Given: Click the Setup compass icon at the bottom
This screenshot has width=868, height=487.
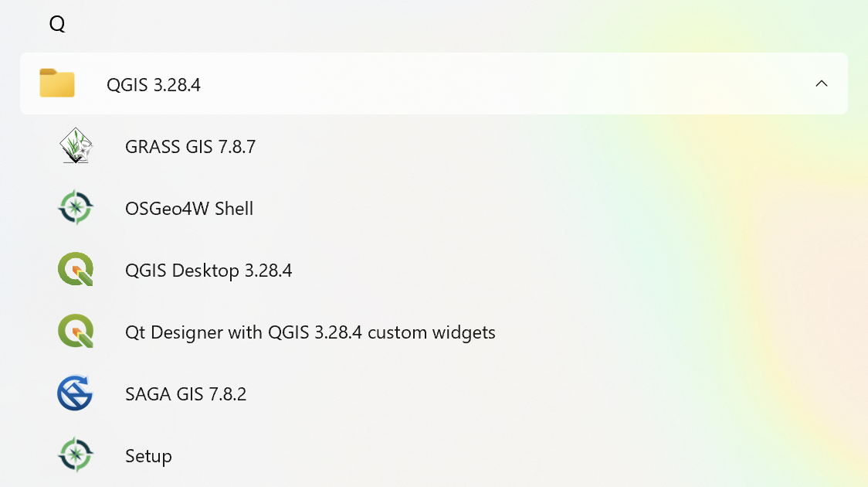Looking at the screenshot, I should 75,455.
